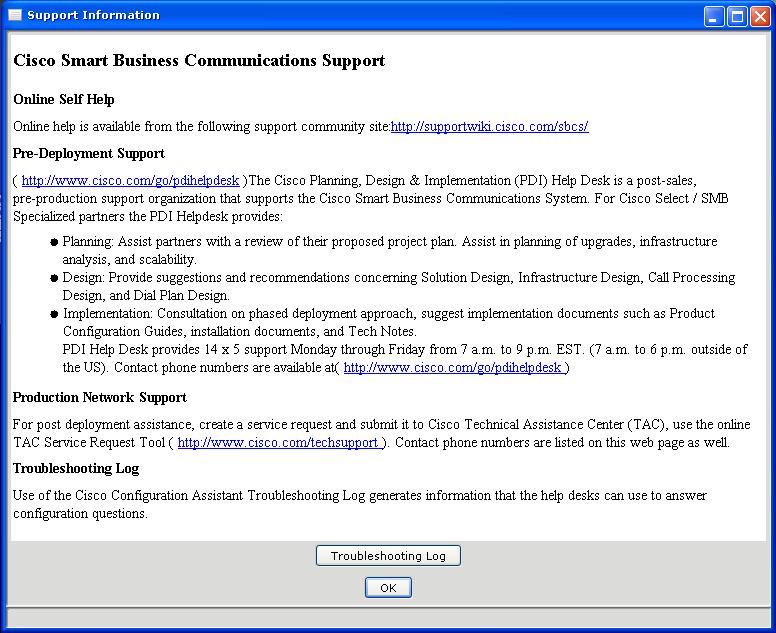This screenshot has width=776, height=633.
Task: Click the Planning bullet point text
Action: 390,250
